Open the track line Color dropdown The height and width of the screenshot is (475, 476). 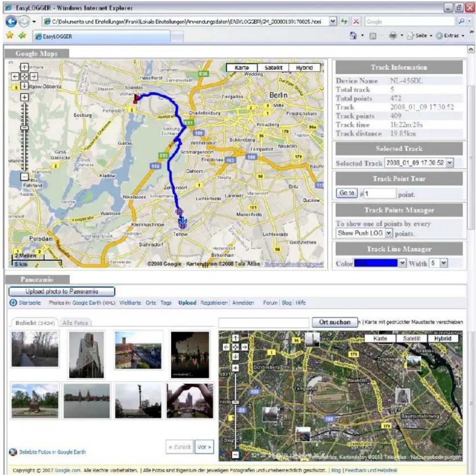point(402,263)
